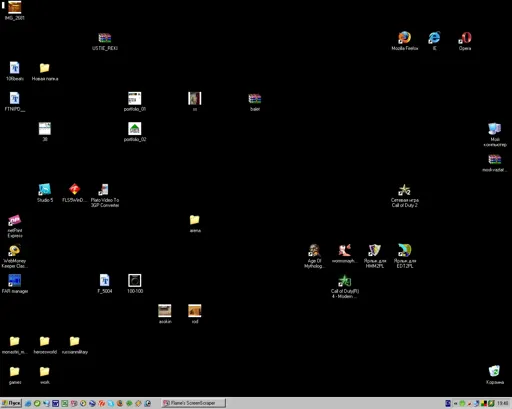The width and height of the screenshot is (512, 409).
Task: Select the asskin image file
Action: (165, 311)
